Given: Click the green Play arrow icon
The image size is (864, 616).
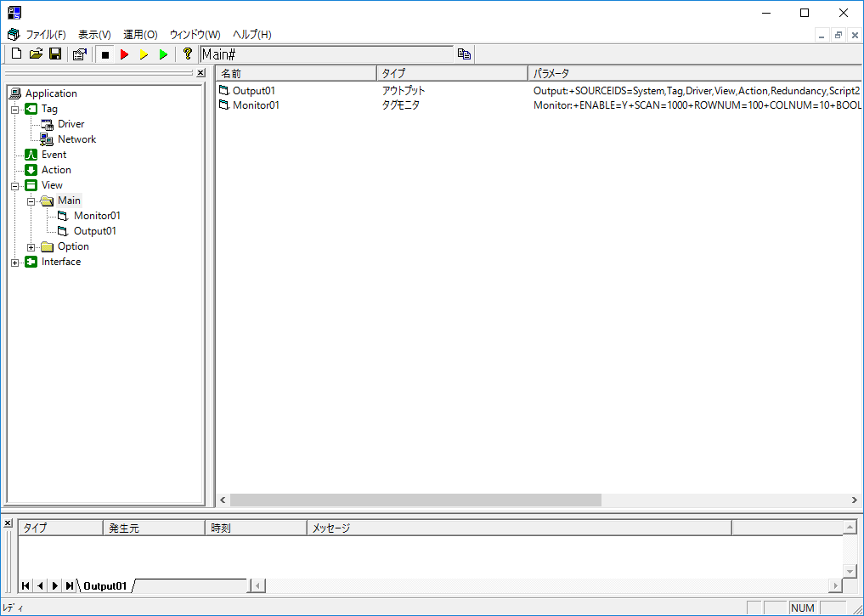Looking at the screenshot, I should tap(163, 54).
